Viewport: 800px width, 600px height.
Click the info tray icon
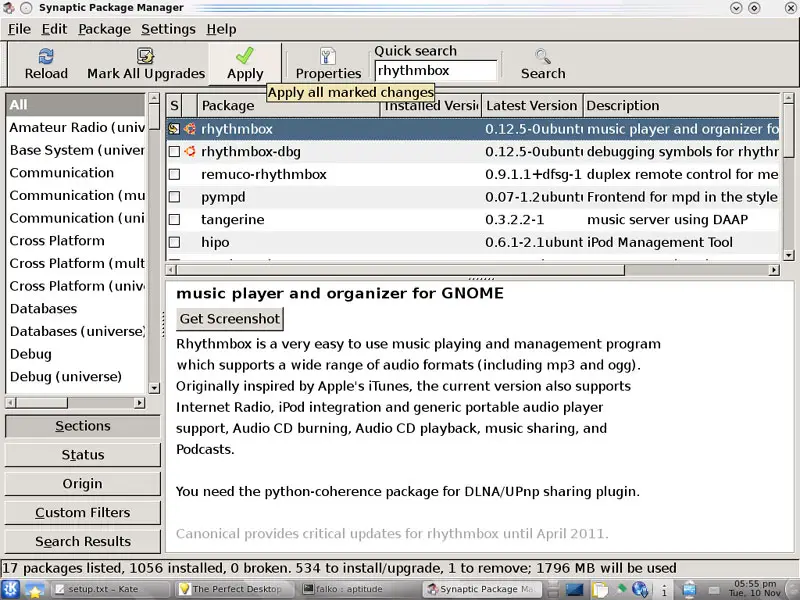[664, 590]
